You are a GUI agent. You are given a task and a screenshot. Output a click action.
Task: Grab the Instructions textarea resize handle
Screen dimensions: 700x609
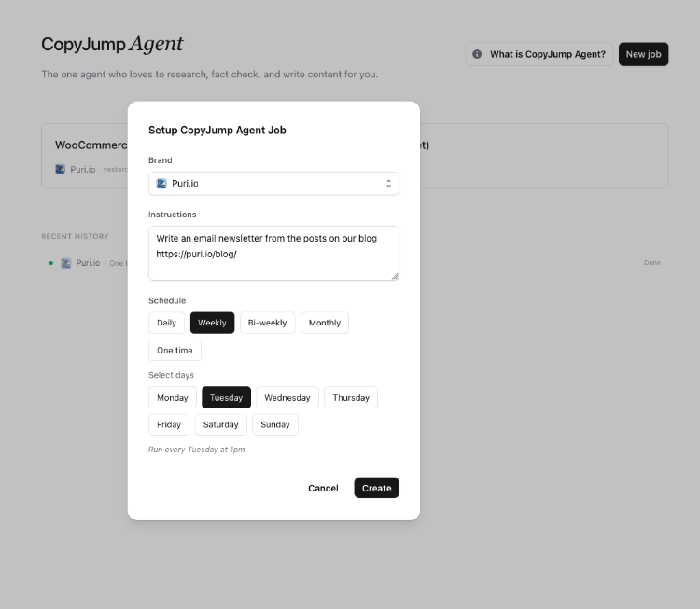point(395,277)
